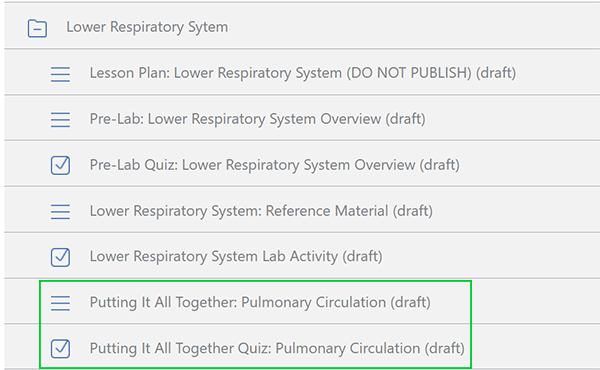Click the page icon beside Lesson Plan item
600x370 pixels.
click(x=60, y=74)
